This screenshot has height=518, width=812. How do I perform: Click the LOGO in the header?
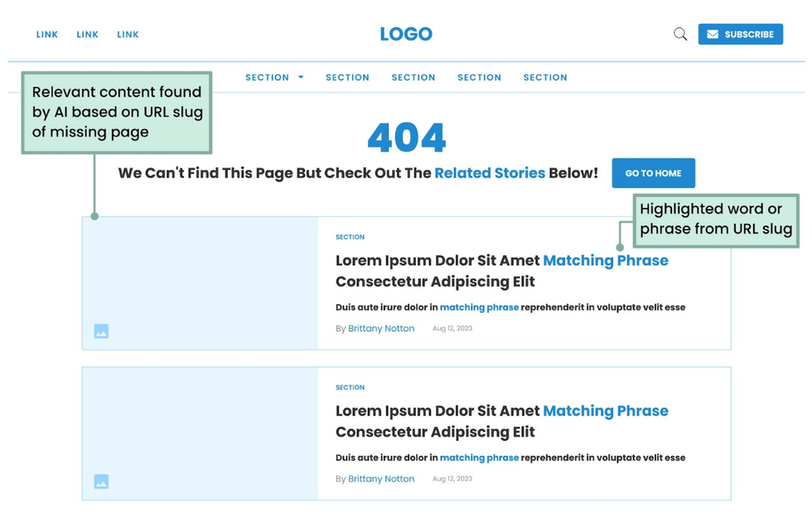(x=405, y=34)
